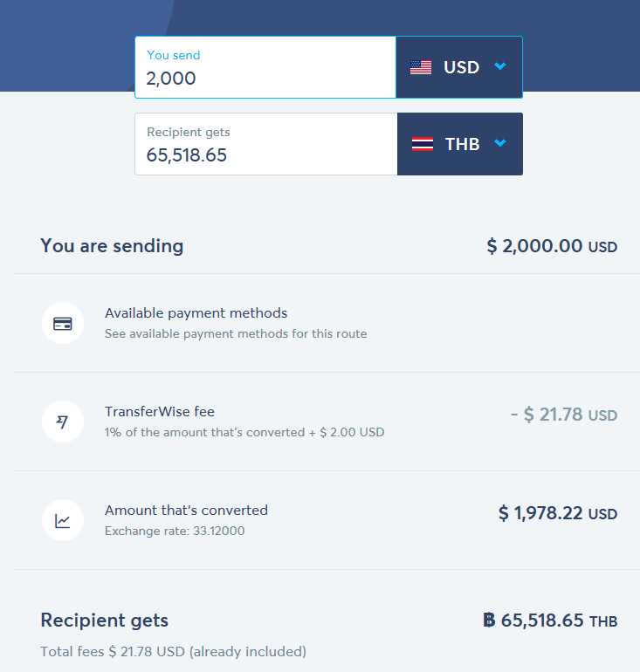Click the Total fees already included text
Screen dimensions: 640x672
coord(173,651)
